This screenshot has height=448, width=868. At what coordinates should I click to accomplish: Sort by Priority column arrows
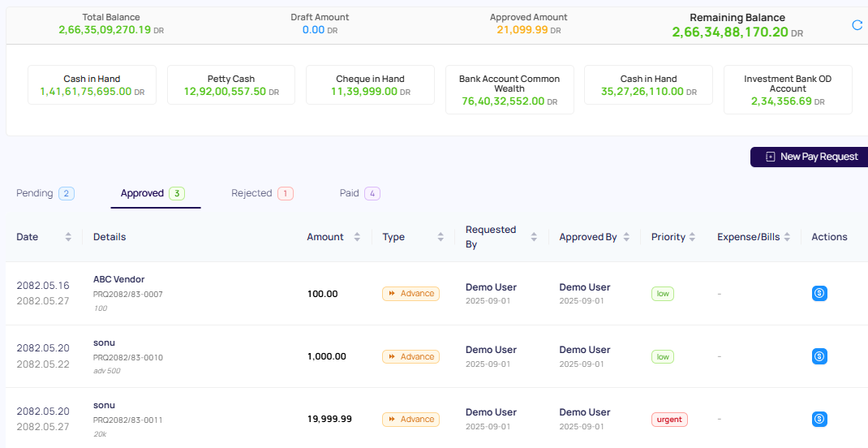tap(692, 237)
